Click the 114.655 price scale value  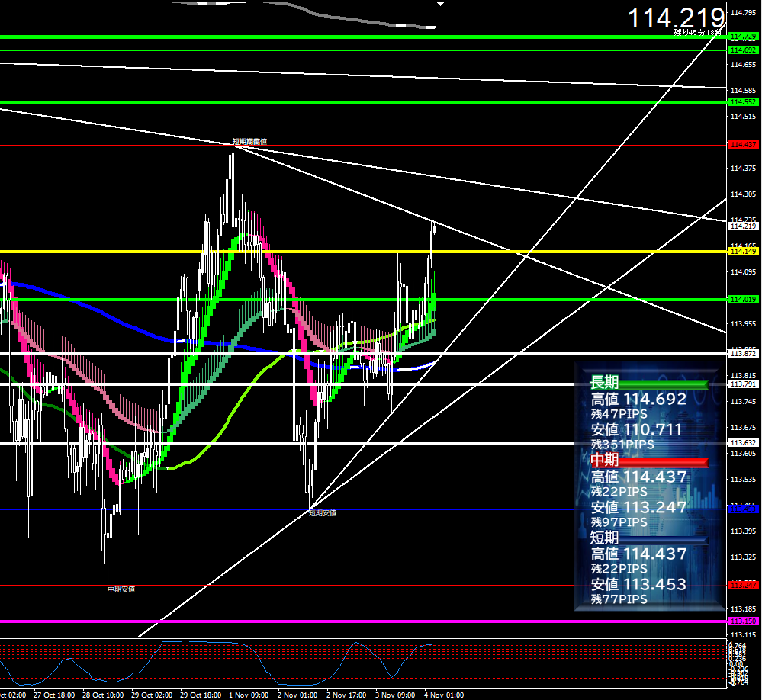[x=743, y=65]
